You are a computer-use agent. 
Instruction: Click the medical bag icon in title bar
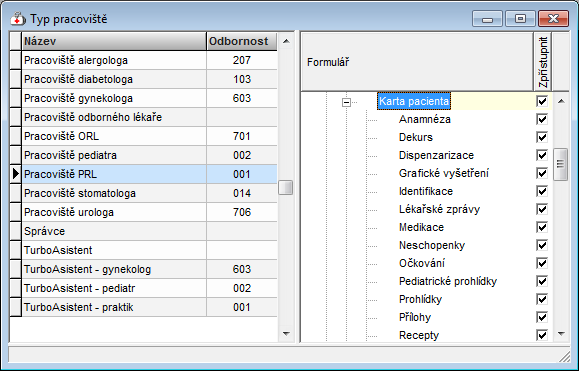[x=18, y=18]
